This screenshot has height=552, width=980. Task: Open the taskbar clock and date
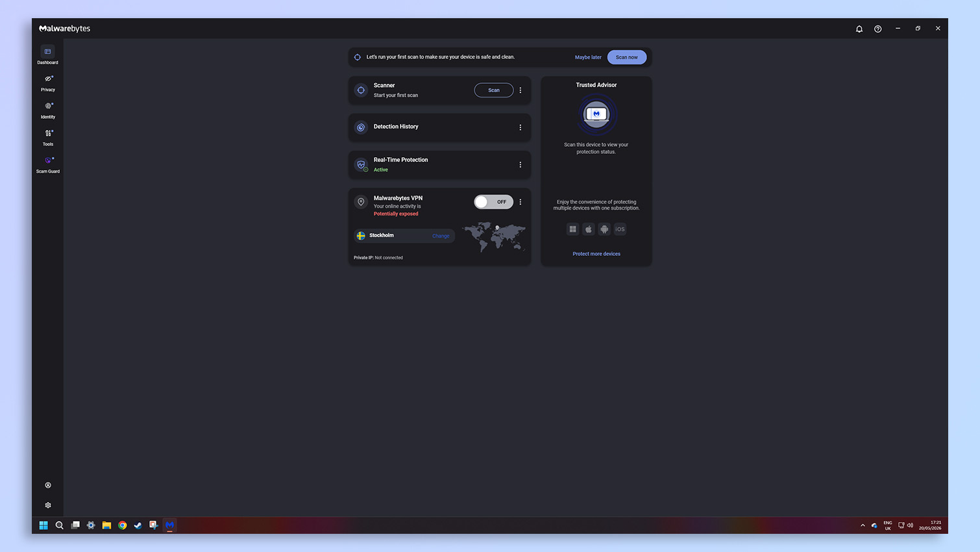coord(930,525)
